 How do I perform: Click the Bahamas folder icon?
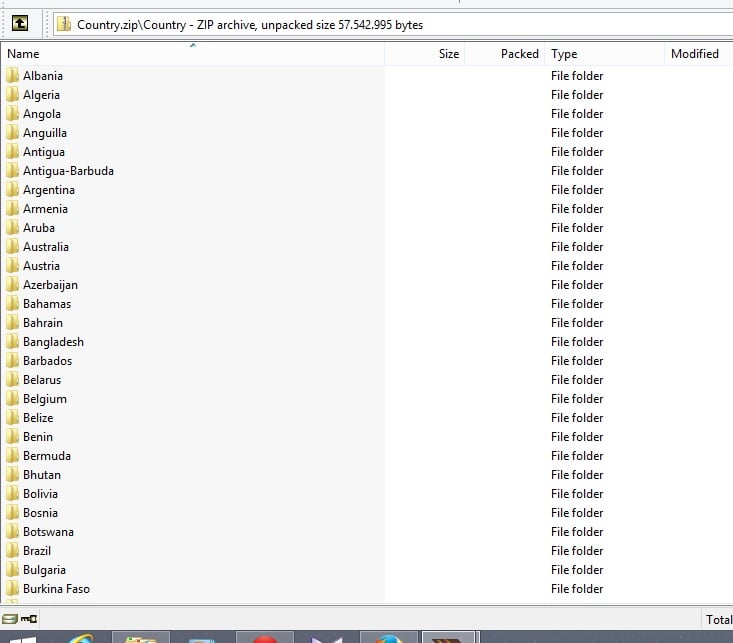coord(13,303)
